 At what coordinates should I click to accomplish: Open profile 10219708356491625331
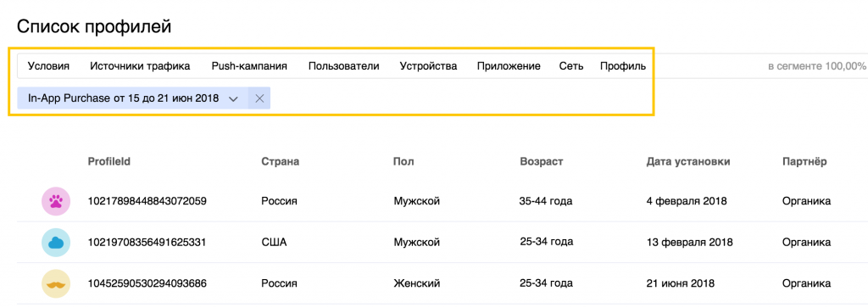147,242
